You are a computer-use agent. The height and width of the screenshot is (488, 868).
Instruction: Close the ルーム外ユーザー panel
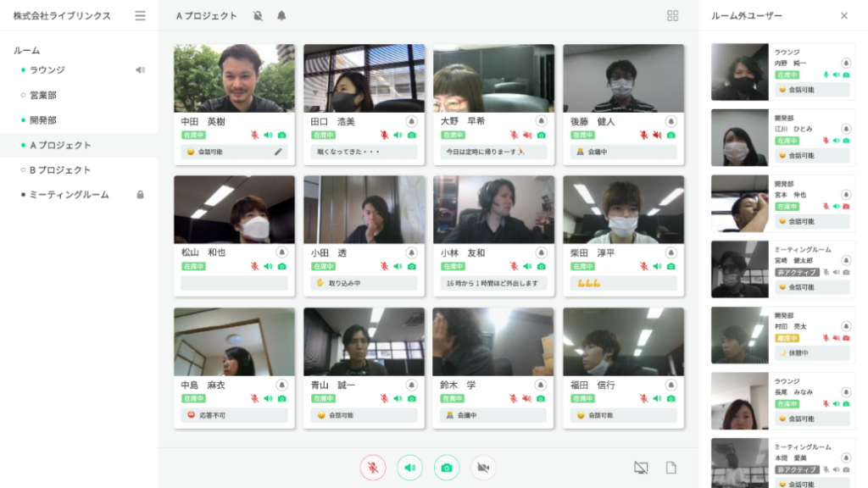pos(843,15)
